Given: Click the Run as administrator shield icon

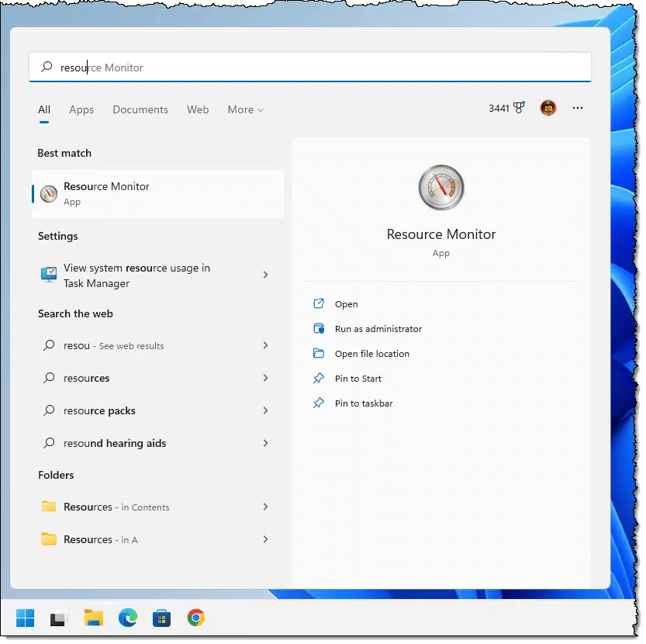Looking at the screenshot, I should 319,329.
